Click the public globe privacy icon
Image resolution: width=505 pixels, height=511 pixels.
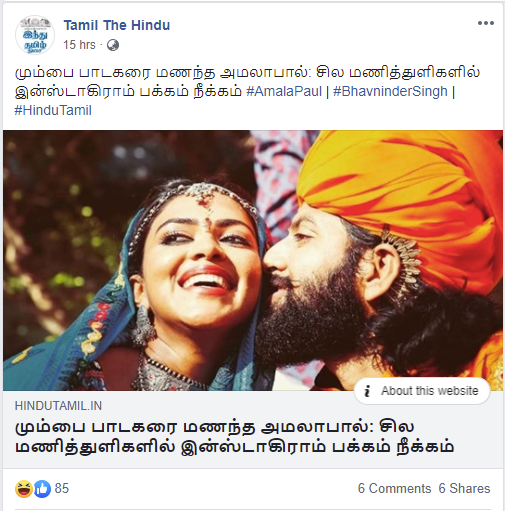point(113,45)
